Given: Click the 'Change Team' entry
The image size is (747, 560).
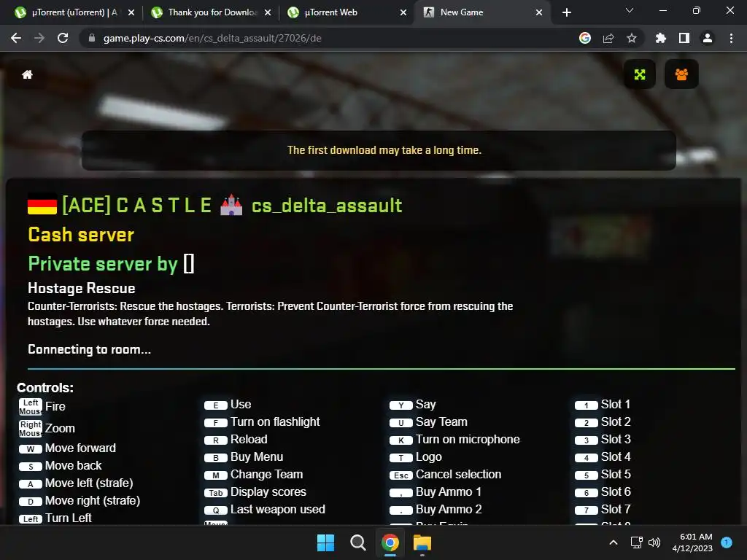Looking at the screenshot, I should pyautogui.click(x=253, y=475).
